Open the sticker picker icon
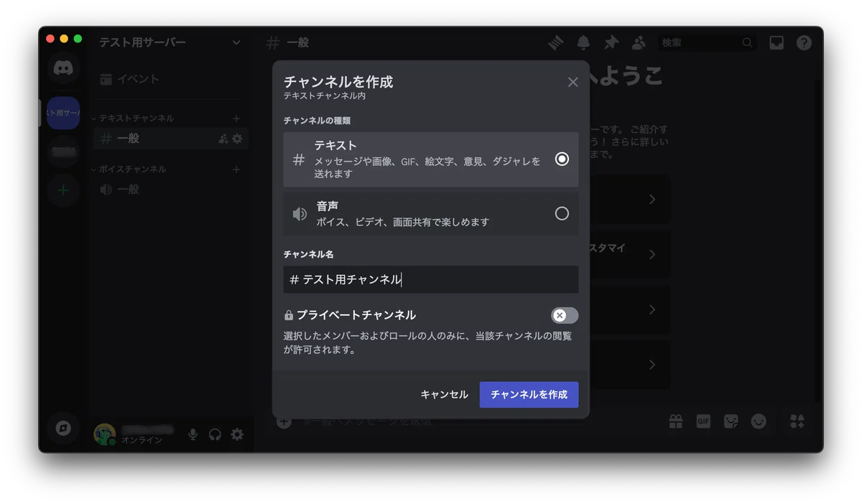Screen dimensions: 862x504 (x=731, y=421)
